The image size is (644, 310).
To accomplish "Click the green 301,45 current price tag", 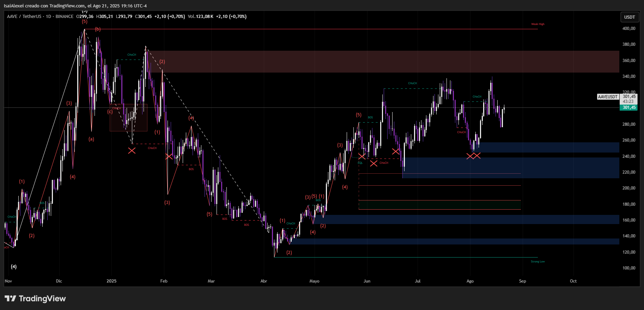I will (x=628, y=107).
